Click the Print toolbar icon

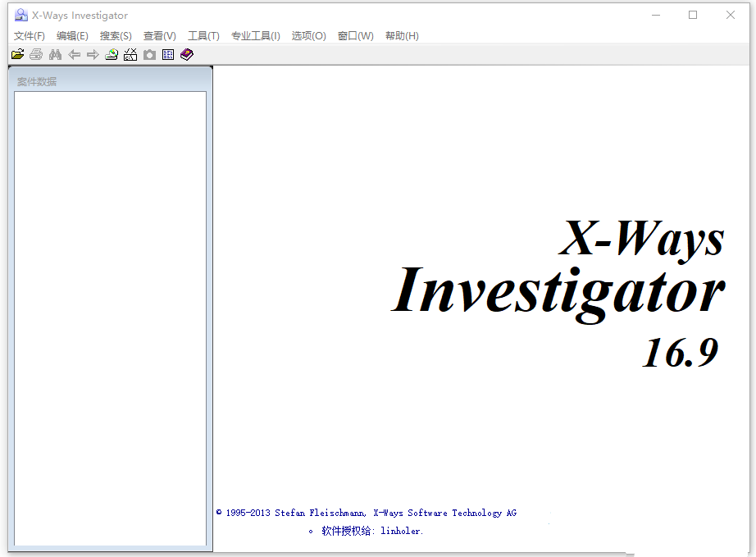36,54
